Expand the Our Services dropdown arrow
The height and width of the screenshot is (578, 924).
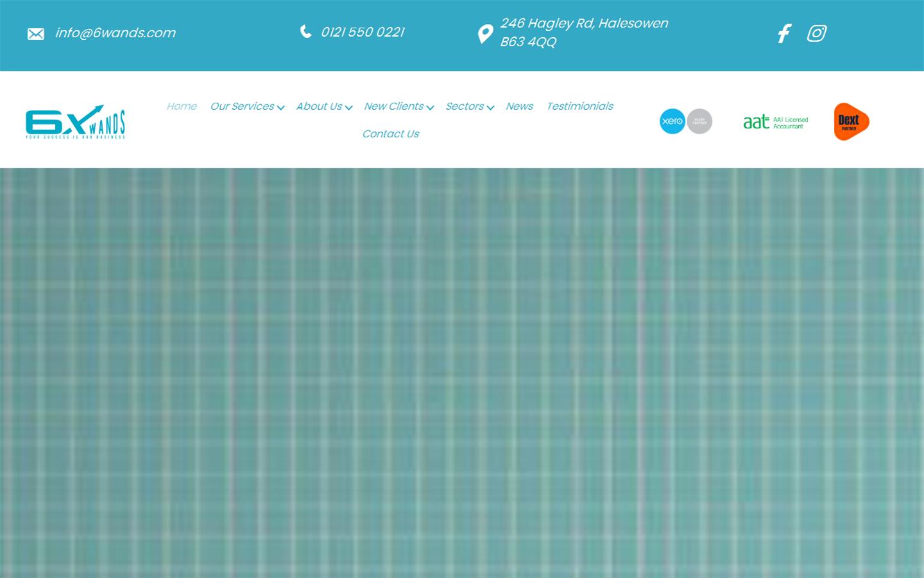click(x=281, y=108)
